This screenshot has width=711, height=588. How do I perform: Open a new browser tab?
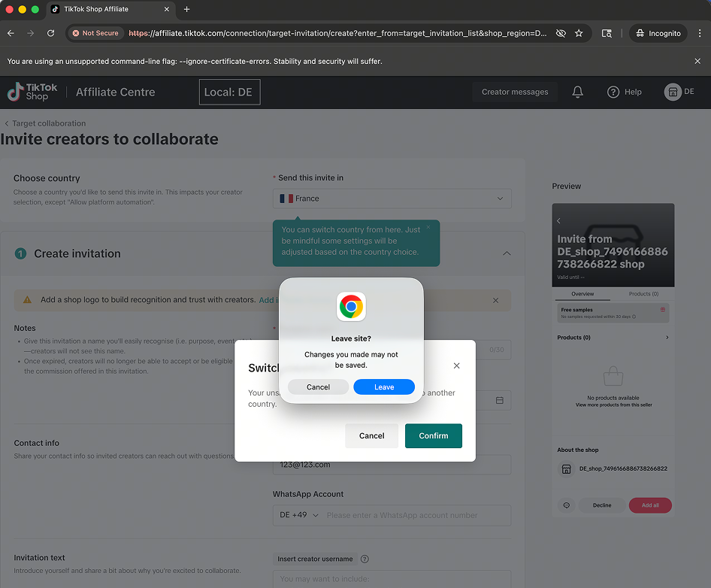(x=187, y=9)
